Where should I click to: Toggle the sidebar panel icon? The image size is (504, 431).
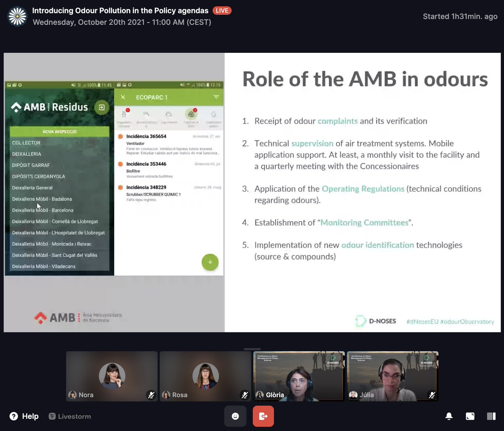pos(491,416)
